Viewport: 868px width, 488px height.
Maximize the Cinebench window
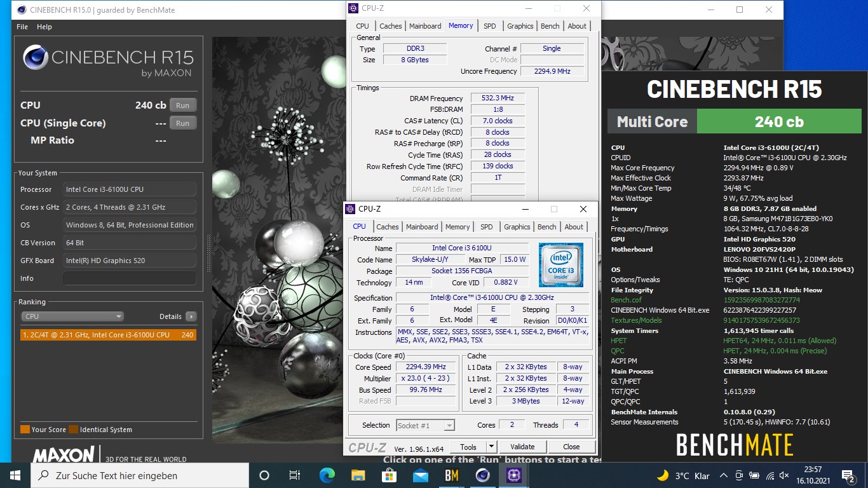click(x=740, y=10)
